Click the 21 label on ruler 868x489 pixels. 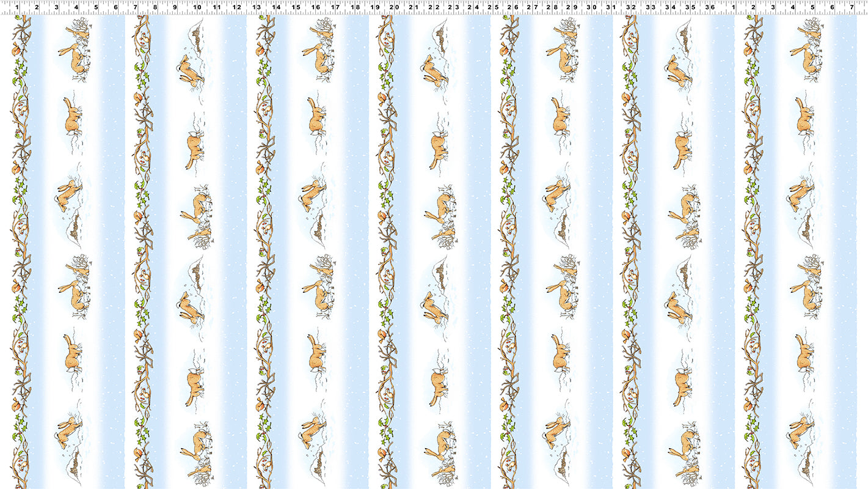point(414,7)
